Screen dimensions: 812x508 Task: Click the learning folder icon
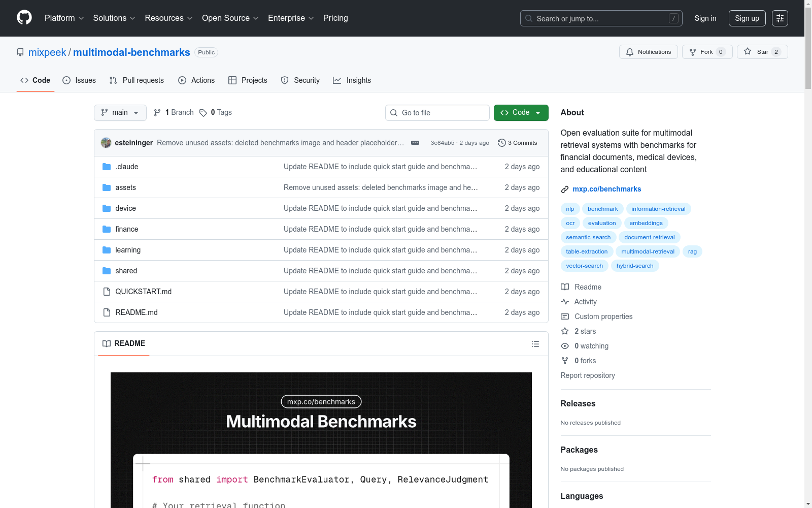(107, 250)
